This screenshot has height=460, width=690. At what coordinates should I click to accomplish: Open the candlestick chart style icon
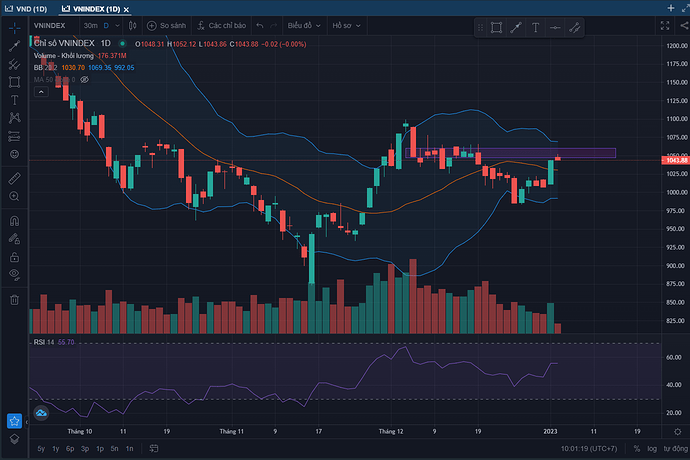130,24
